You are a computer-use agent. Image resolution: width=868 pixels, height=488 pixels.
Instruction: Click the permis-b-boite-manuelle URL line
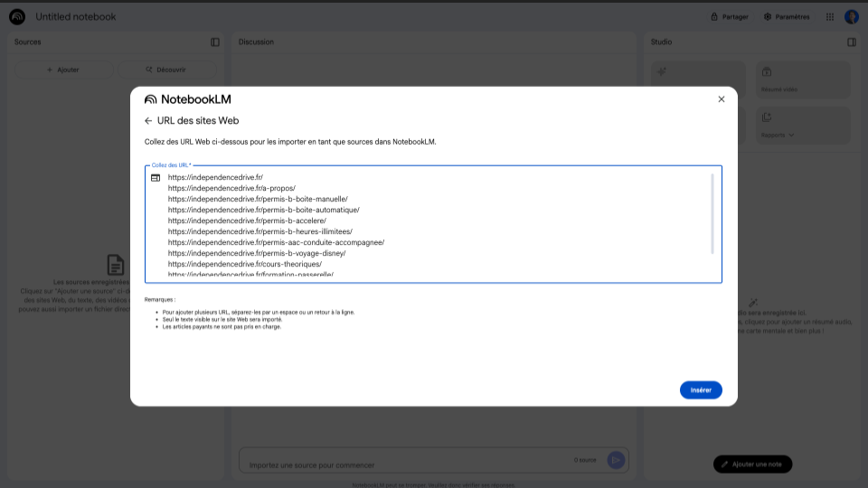(x=258, y=199)
